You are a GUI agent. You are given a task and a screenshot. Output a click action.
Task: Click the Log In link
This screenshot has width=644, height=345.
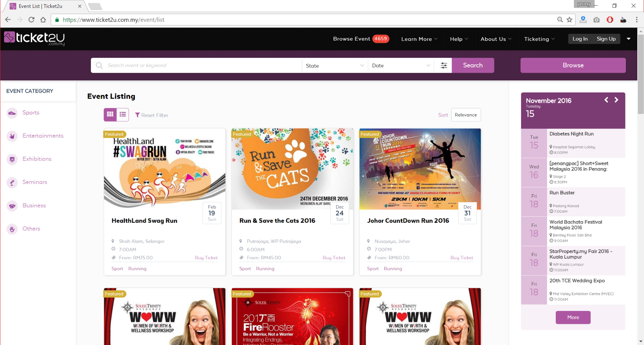[x=580, y=39]
